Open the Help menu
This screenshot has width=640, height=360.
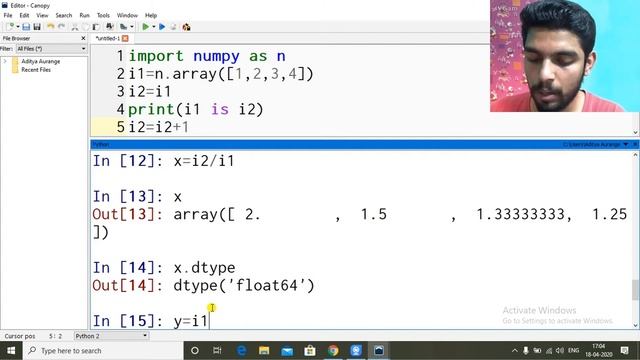point(151,15)
